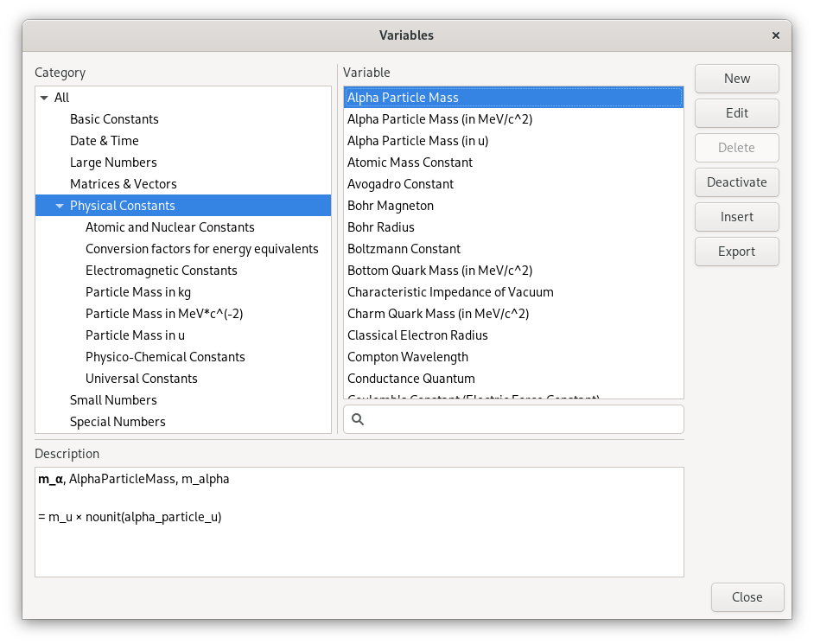Screen dimensions: 814x644
Task: Select the Large Numbers category
Action: (x=113, y=162)
